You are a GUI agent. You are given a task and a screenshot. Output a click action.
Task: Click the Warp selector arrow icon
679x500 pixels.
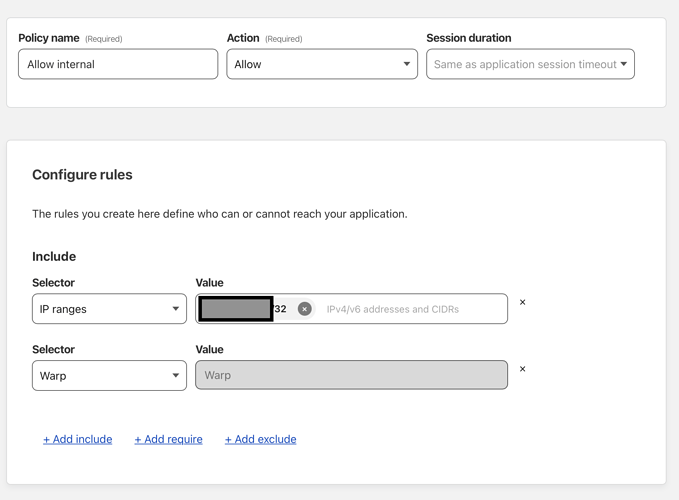tap(175, 376)
